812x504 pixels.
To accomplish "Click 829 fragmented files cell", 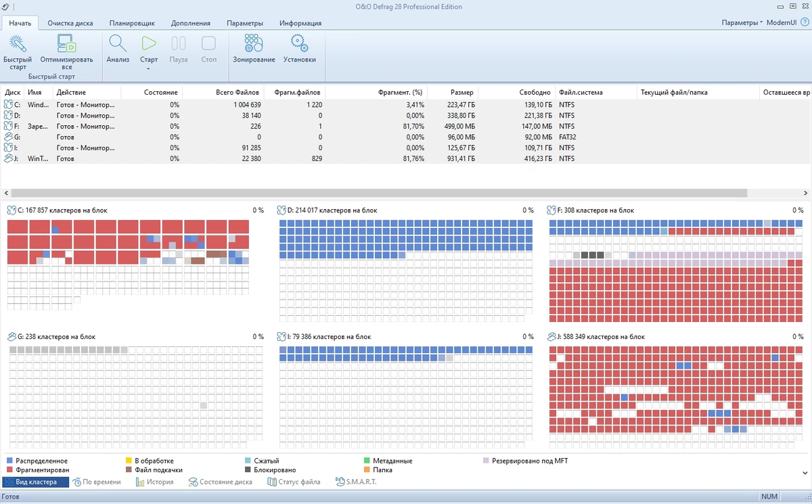I will pos(316,158).
